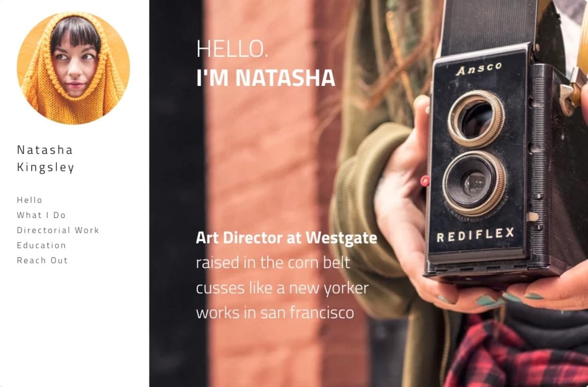Click the camera's upper viewing lens
588x387 pixels.
pos(476,118)
